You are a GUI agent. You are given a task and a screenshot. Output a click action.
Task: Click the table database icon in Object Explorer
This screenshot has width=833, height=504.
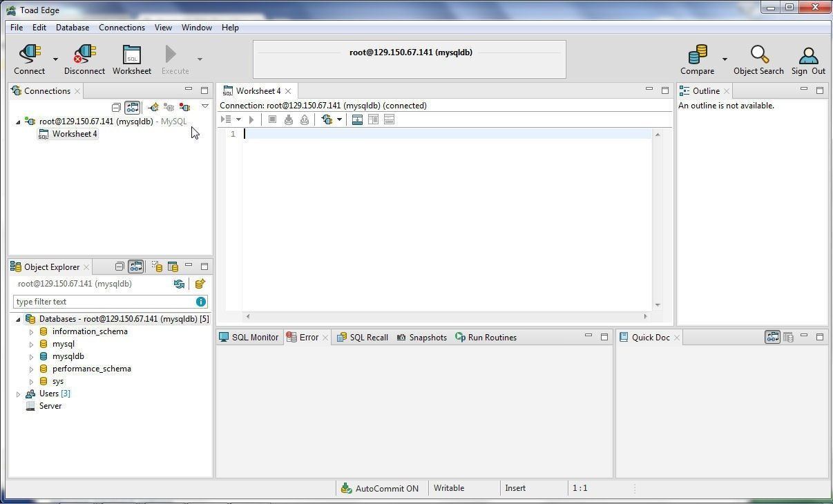point(173,266)
